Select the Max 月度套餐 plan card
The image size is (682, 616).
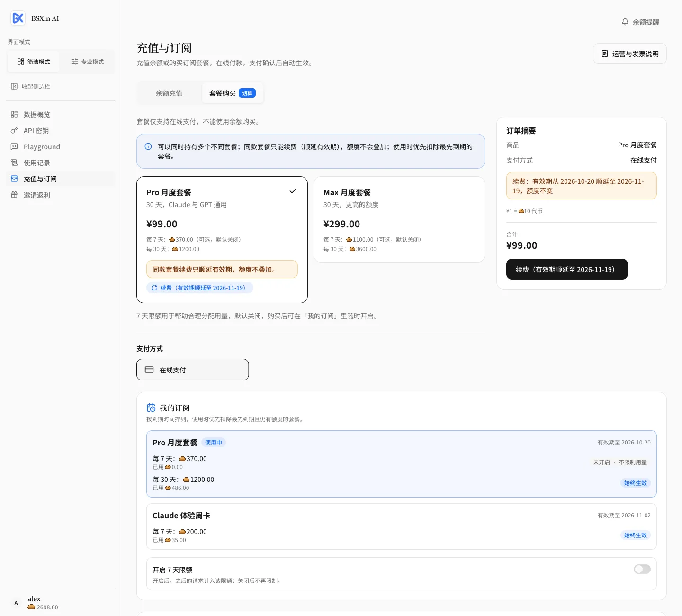pyautogui.click(x=399, y=219)
